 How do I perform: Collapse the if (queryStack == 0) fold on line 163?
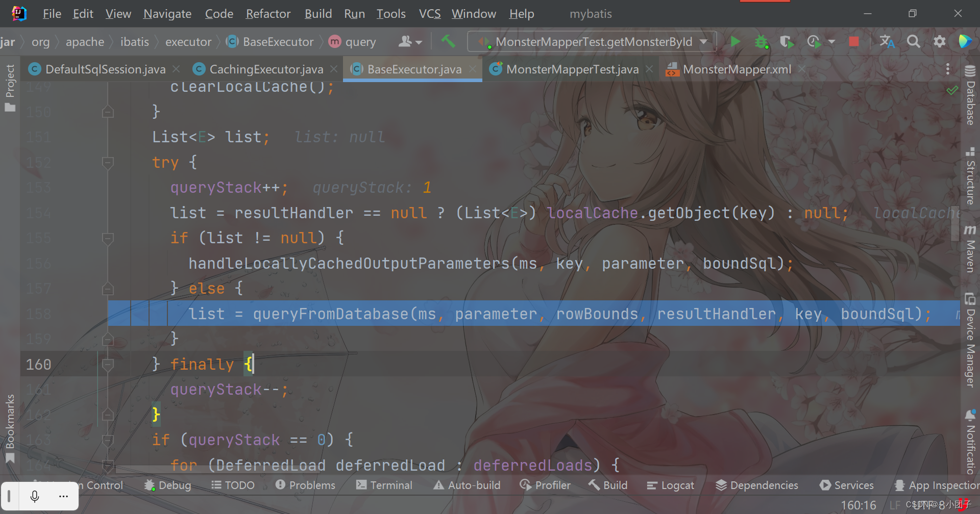108,440
